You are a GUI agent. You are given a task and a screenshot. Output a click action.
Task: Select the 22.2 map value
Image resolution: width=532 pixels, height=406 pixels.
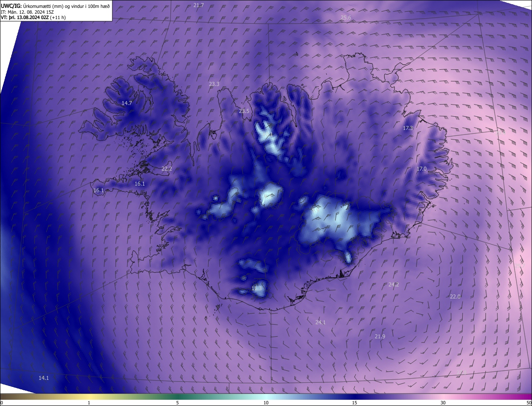(x=167, y=169)
